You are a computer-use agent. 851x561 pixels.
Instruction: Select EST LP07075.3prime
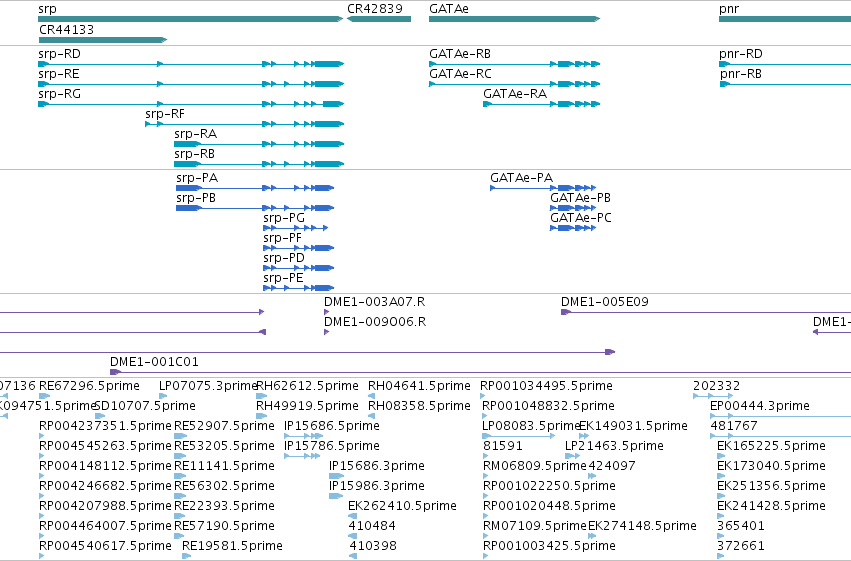click(x=162, y=396)
